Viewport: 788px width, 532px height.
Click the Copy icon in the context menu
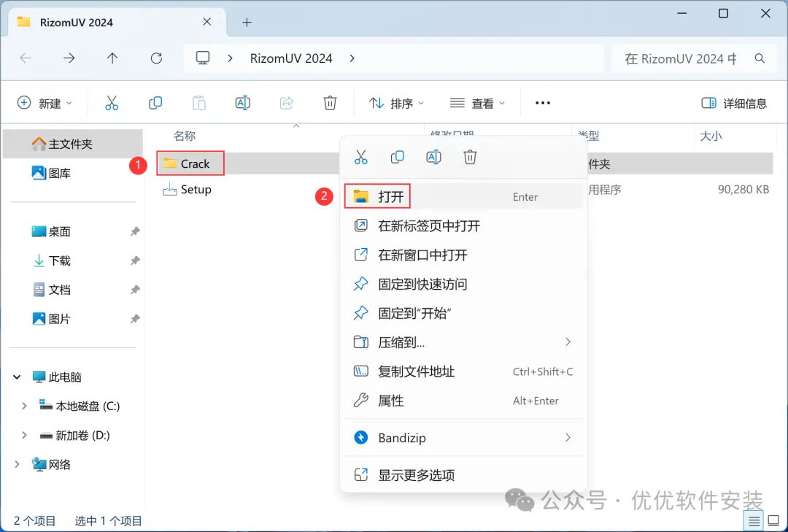click(x=397, y=158)
